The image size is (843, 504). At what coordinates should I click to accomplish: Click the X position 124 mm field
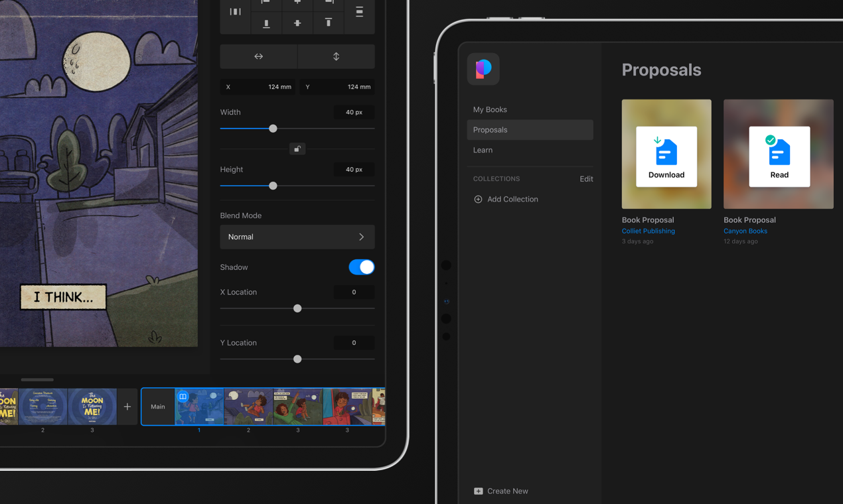coord(258,87)
